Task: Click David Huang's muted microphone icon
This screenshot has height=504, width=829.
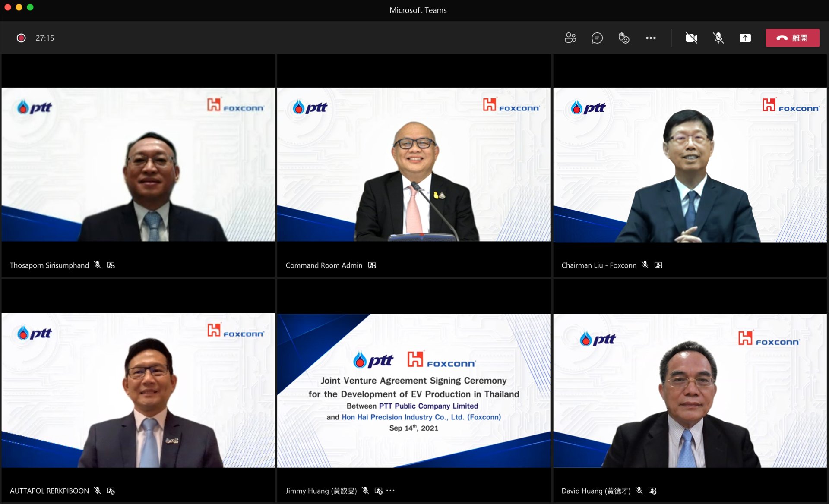Action: click(x=639, y=491)
